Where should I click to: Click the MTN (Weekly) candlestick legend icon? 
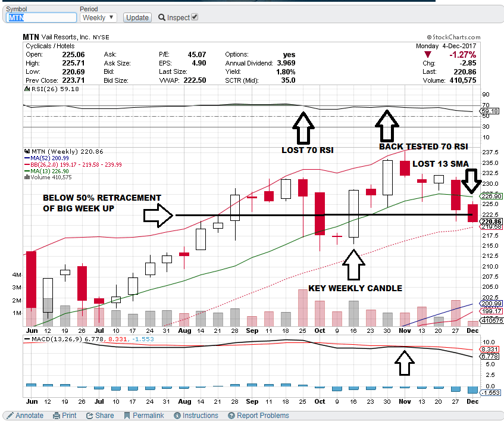click(x=27, y=151)
